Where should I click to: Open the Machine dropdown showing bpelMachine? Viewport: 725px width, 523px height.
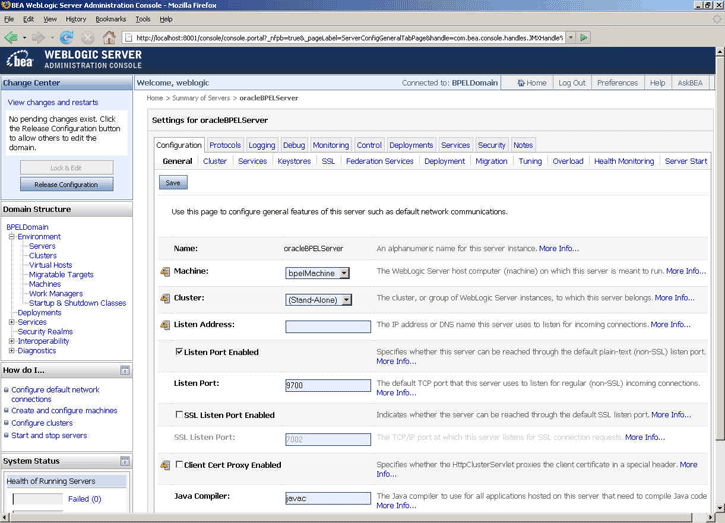click(344, 273)
